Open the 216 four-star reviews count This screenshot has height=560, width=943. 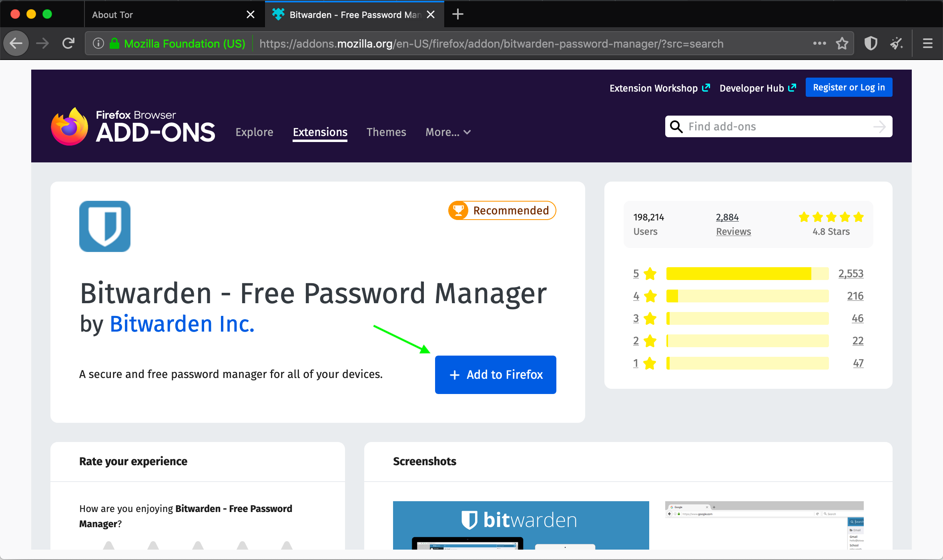pyautogui.click(x=855, y=296)
